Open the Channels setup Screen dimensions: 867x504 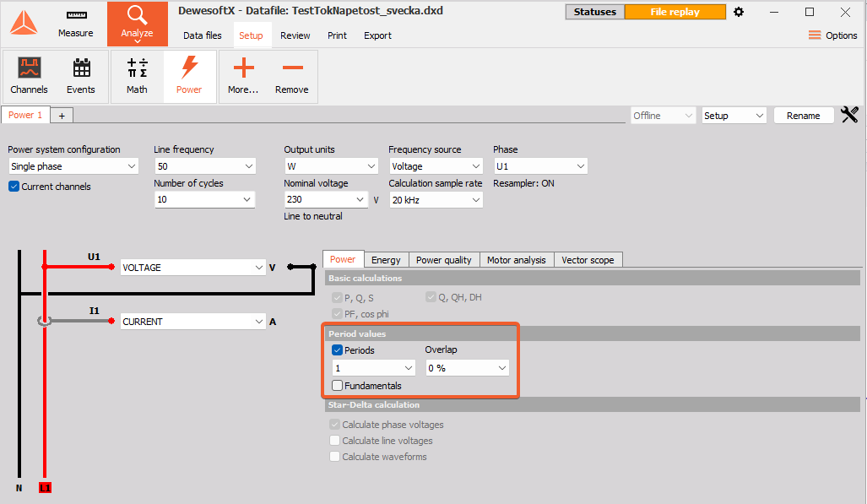(x=29, y=76)
